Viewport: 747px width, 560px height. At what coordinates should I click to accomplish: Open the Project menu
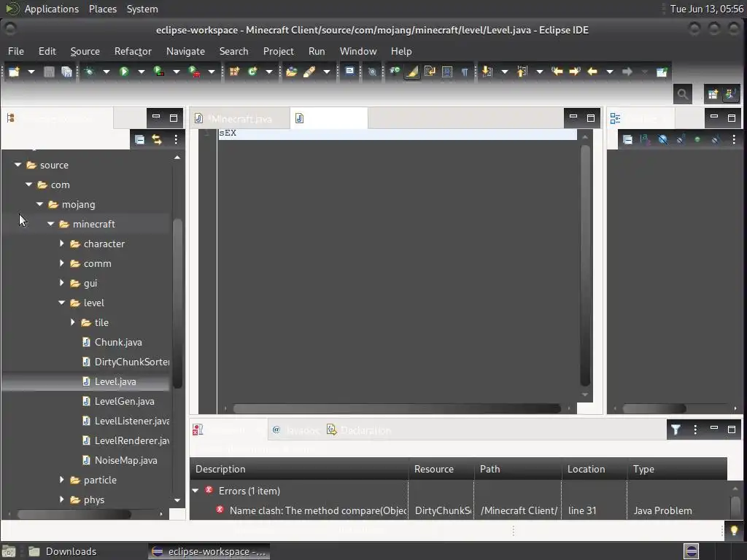pyautogui.click(x=278, y=51)
